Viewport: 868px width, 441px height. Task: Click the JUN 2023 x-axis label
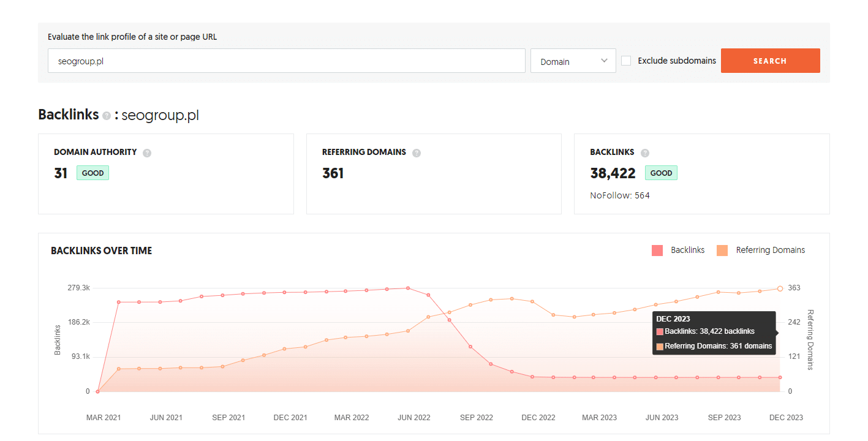point(662,418)
